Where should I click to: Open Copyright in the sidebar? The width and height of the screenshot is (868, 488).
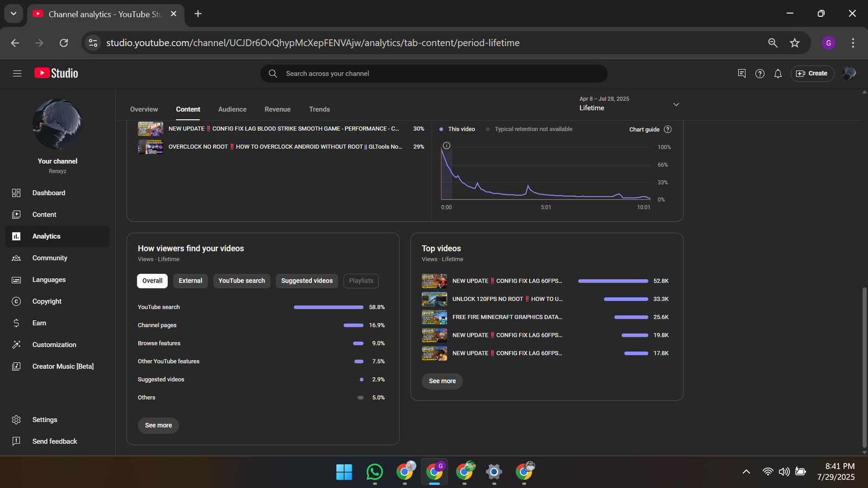(58, 301)
